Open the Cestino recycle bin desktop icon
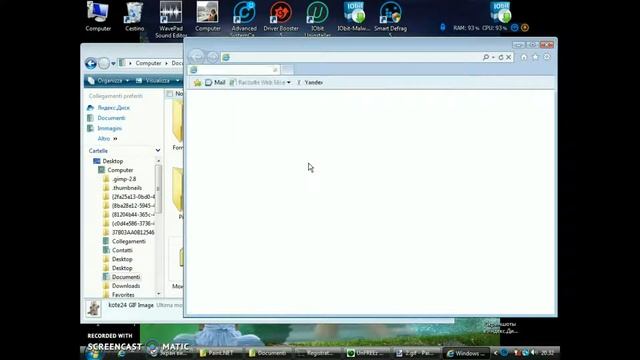This screenshot has width=640, height=360. 134,17
